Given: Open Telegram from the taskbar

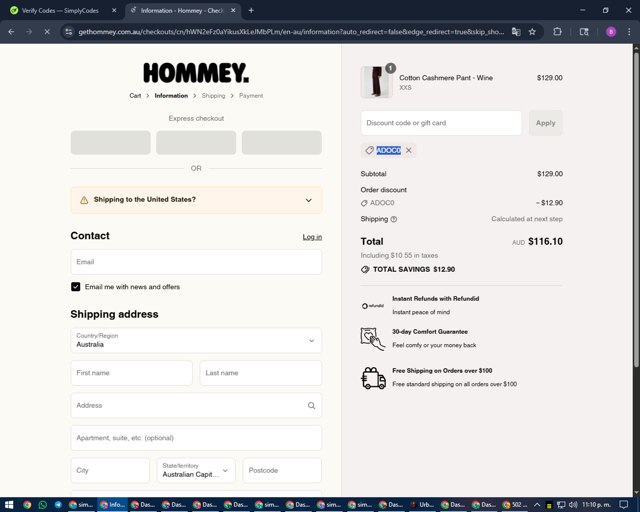Looking at the screenshot, I should tap(58, 505).
